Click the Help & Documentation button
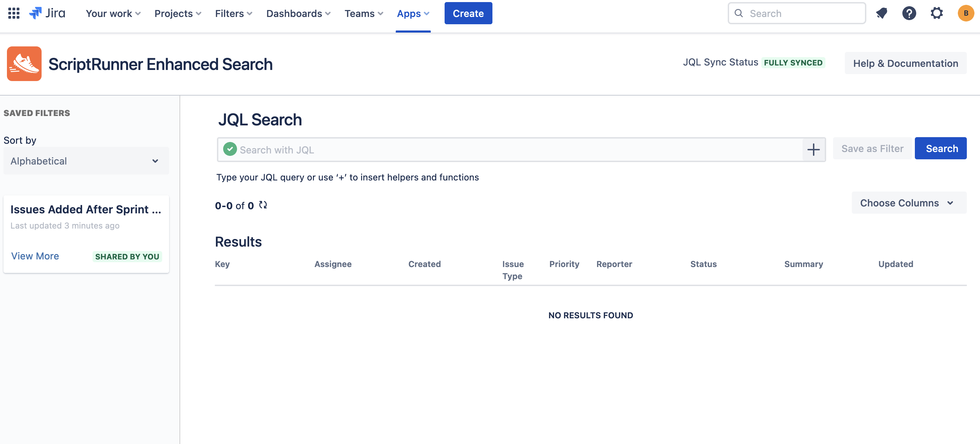 tap(905, 63)
